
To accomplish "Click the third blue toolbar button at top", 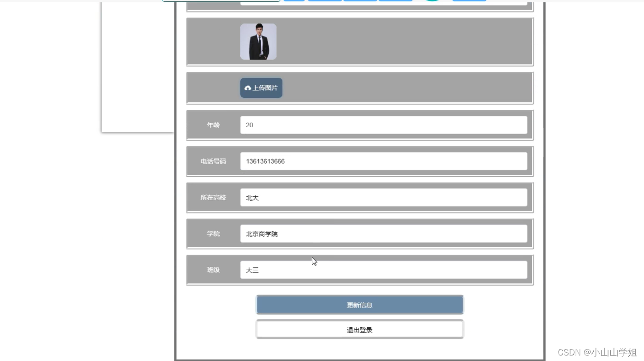I will pos(360,1).
